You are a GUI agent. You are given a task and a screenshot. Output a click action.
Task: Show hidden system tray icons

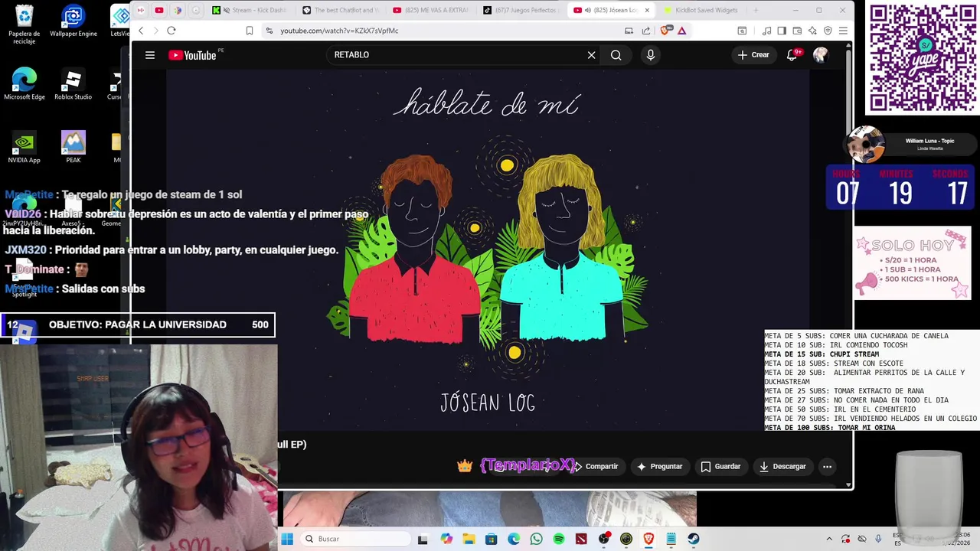coord(829,539)
